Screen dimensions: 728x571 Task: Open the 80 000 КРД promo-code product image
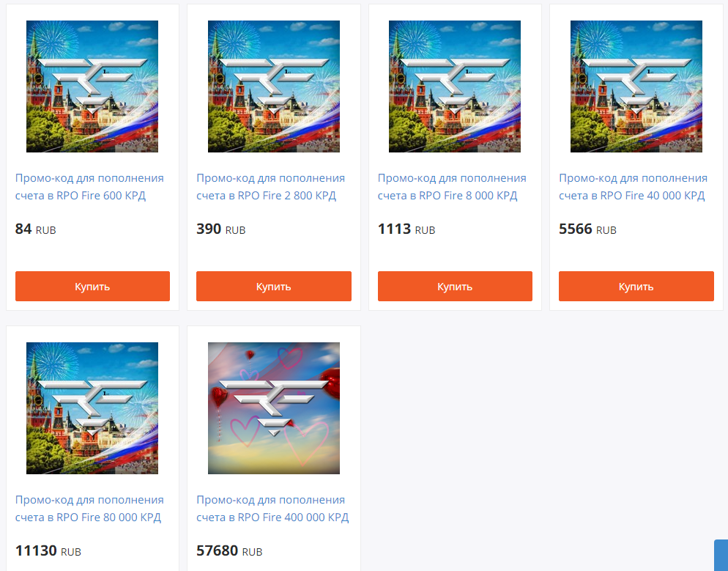click(x=92, y=408)
